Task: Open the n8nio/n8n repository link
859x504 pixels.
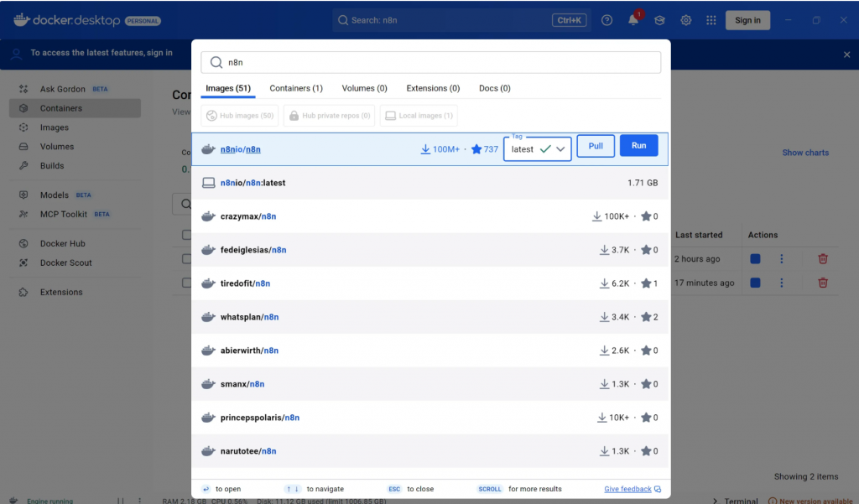Action: coord(241,149)
